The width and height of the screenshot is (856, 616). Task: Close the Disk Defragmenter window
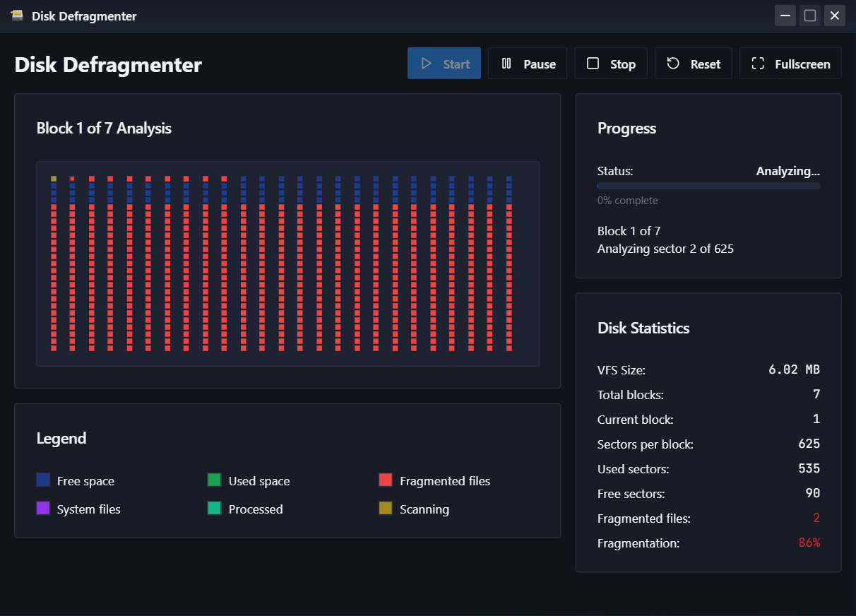coord(835,16)
